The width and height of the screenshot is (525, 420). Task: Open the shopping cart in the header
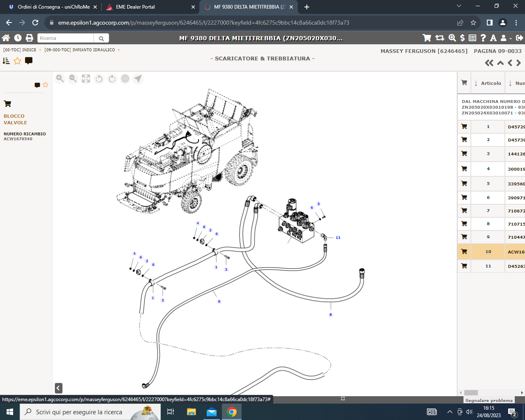coord(427,38)
